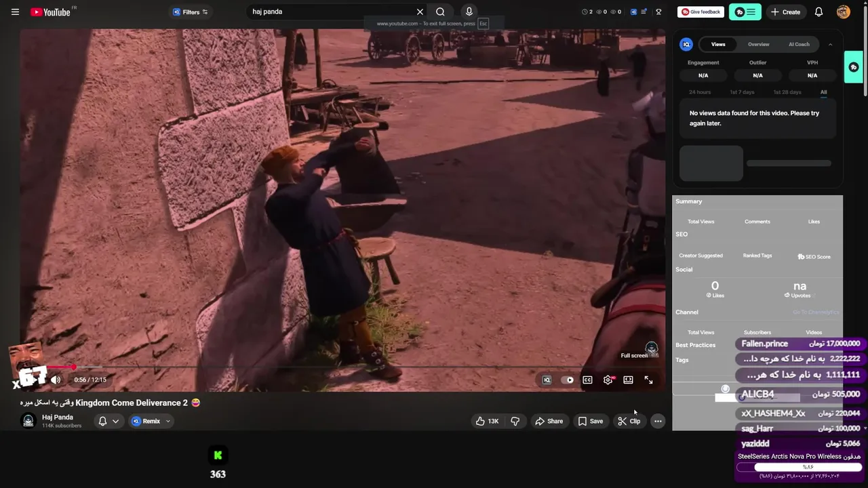Mute the video with the speaker icon
This screenshot has width=868, height=488.
point(56,380)
